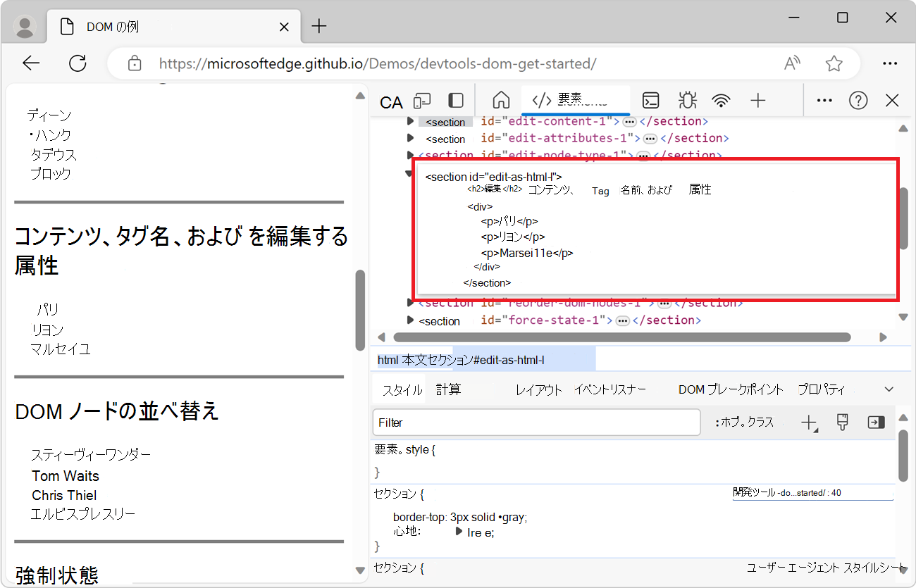Open the hidden tabs chevron in Styles pane
The width and height of the screenshot is (916, 588).
889,389
